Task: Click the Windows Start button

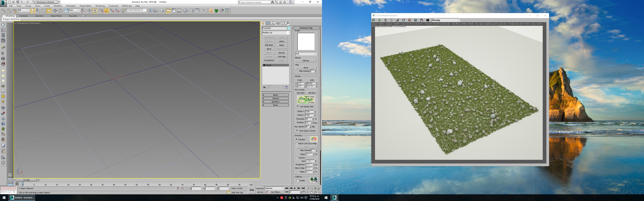Action: pyautogui.click(x=4, y=198)
